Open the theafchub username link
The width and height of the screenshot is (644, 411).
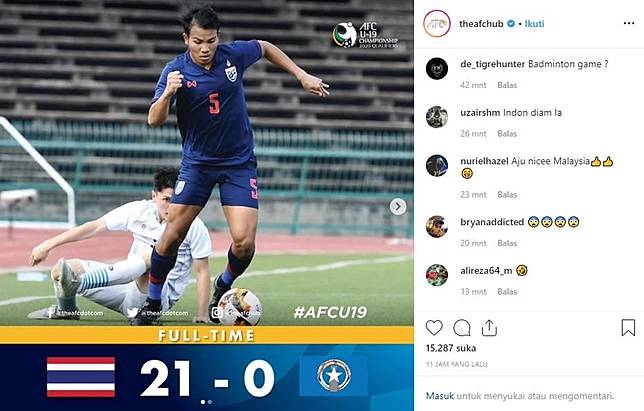481,24
